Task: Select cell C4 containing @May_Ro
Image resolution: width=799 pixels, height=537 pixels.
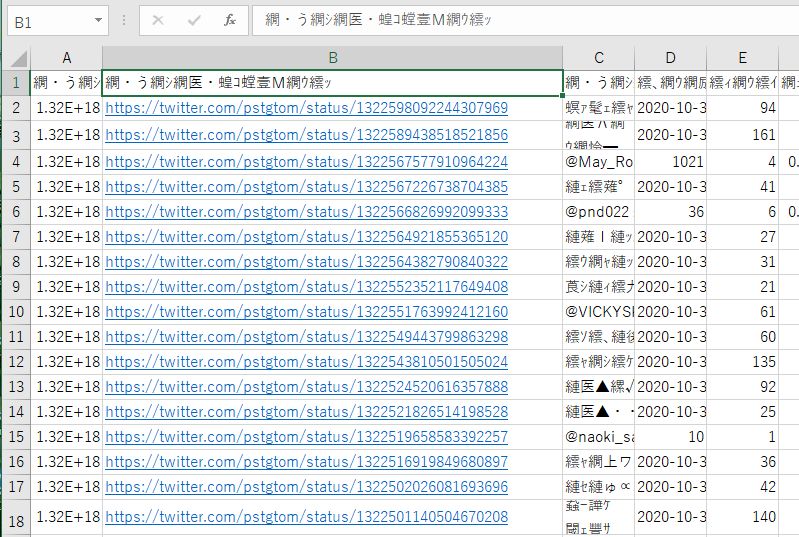Action: (599, 162)
